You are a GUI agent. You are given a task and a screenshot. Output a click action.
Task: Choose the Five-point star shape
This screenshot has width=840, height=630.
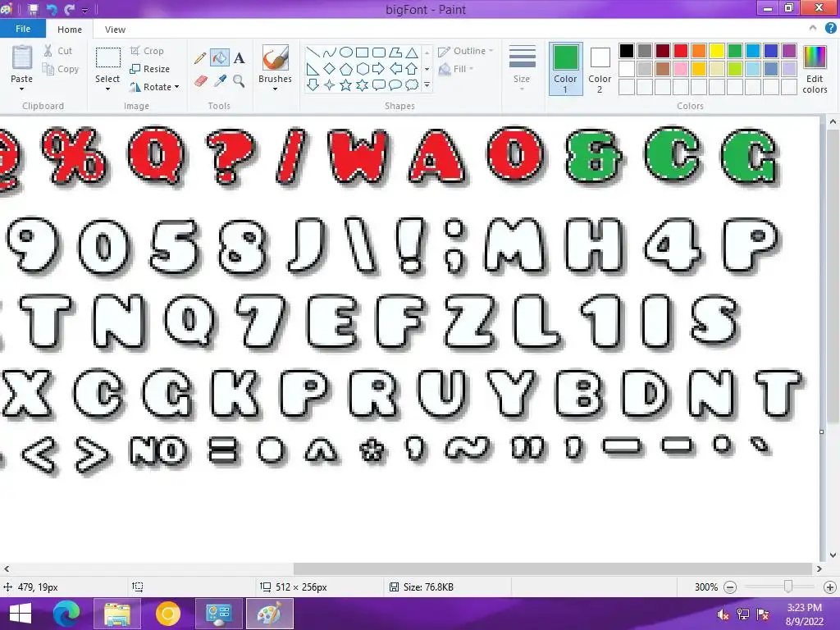(346, 84)
